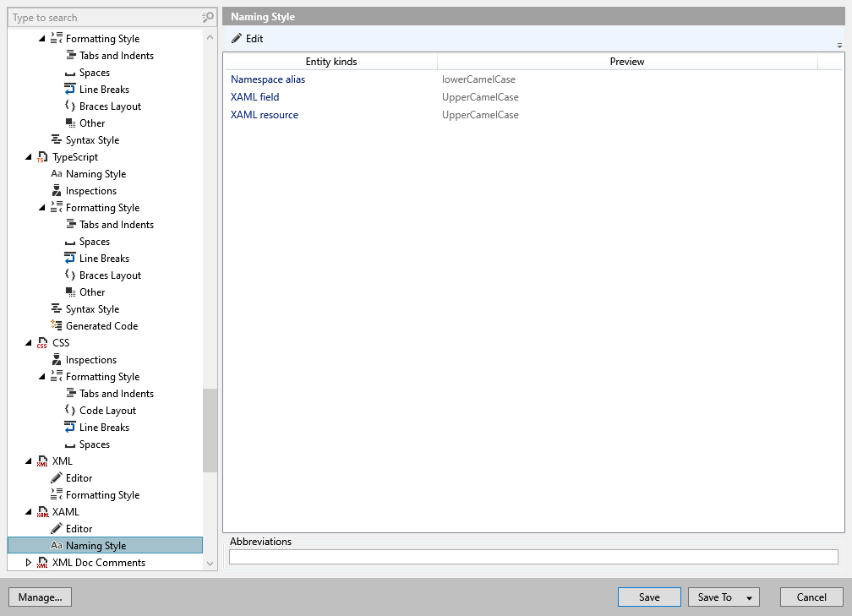Viewport: 852px width, 616px height.
Task: Click the Manage button
Action: (x=40, y=597)
